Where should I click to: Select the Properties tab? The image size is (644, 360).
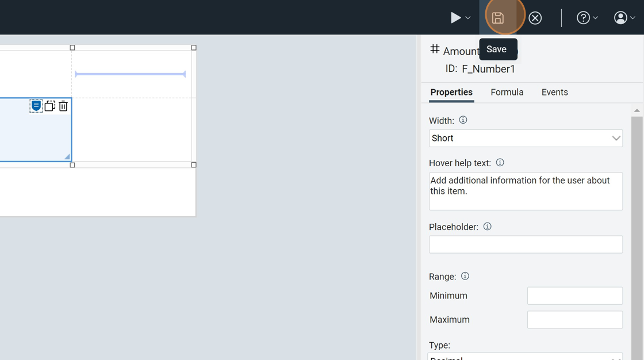point(451,92)
